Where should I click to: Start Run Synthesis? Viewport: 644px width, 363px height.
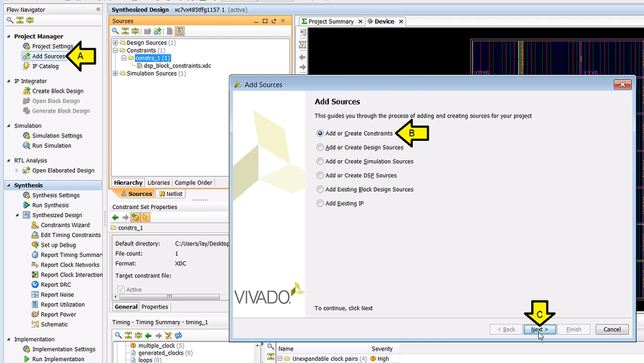[50, 205]
